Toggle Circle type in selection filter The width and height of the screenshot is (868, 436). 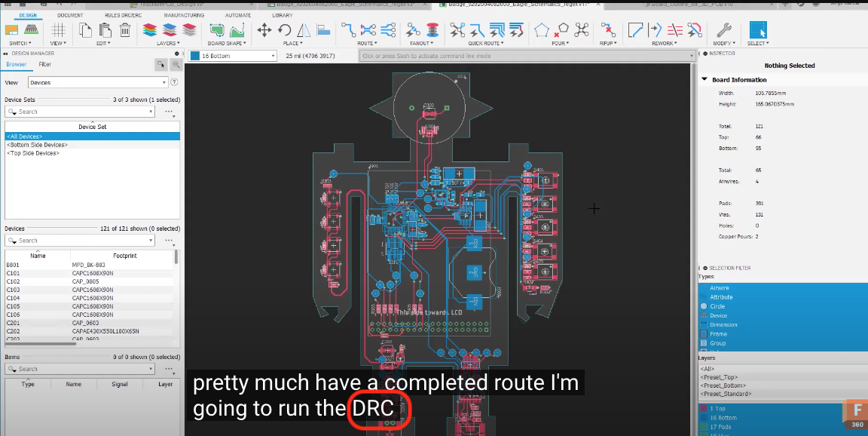click(x=717, y=306)
